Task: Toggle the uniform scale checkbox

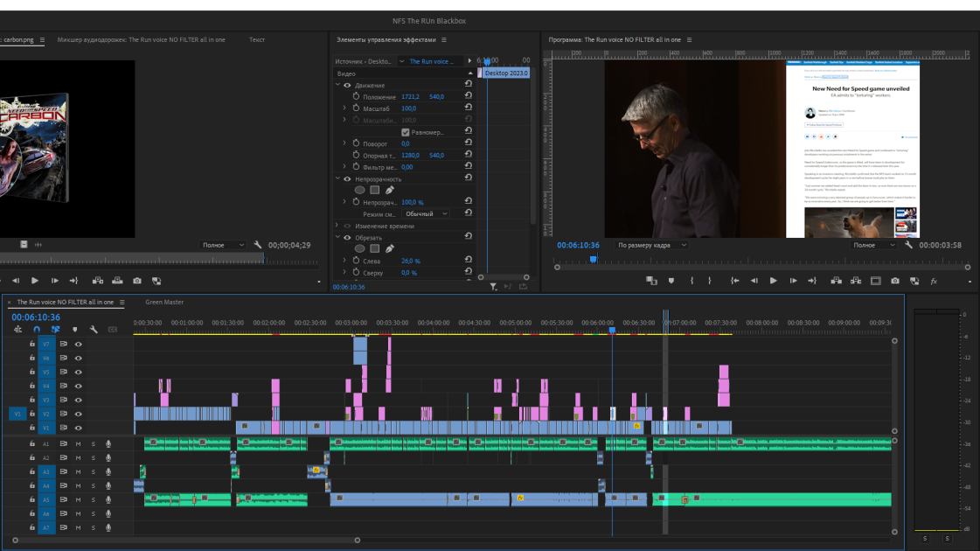Action: (x=405, y=132)
